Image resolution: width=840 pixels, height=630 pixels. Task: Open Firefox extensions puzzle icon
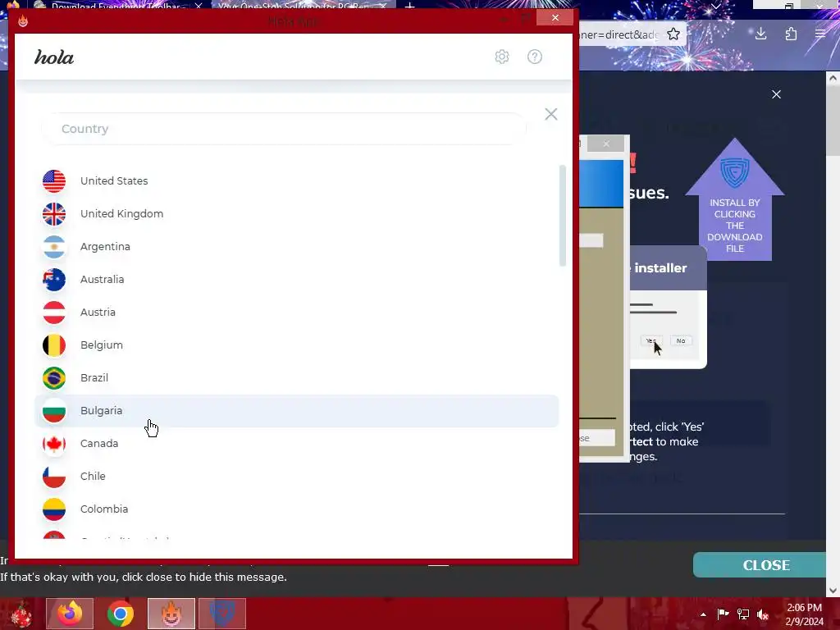(x=791, y=34)
